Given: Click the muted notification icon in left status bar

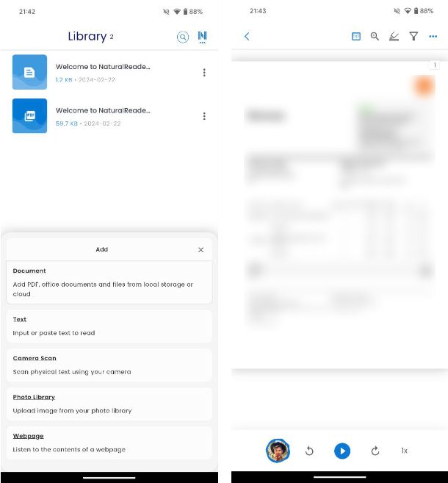Looking at the screenshot, I should [x=166, y=12].
